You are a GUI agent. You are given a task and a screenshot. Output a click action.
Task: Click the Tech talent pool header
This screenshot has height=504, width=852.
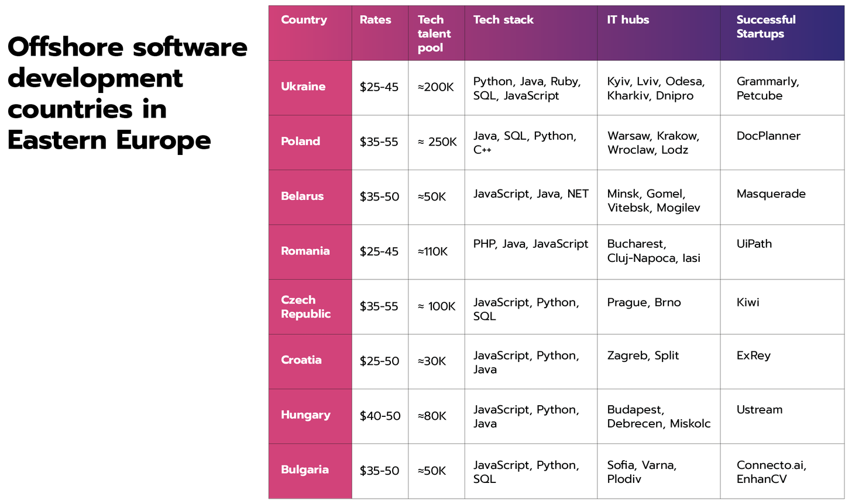[434, 34]
